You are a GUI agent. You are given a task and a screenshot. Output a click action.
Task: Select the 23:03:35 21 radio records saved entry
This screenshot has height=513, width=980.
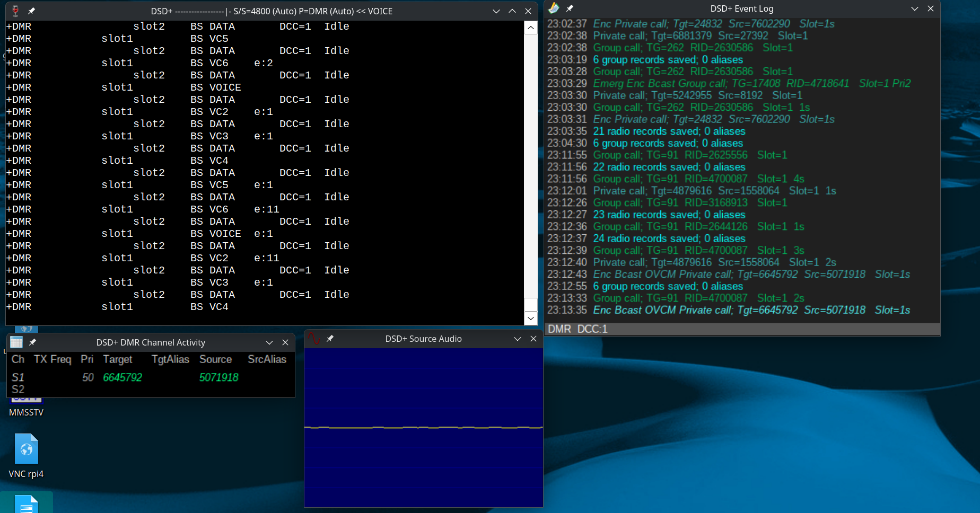pyautogui.click(x=646, y=131)
